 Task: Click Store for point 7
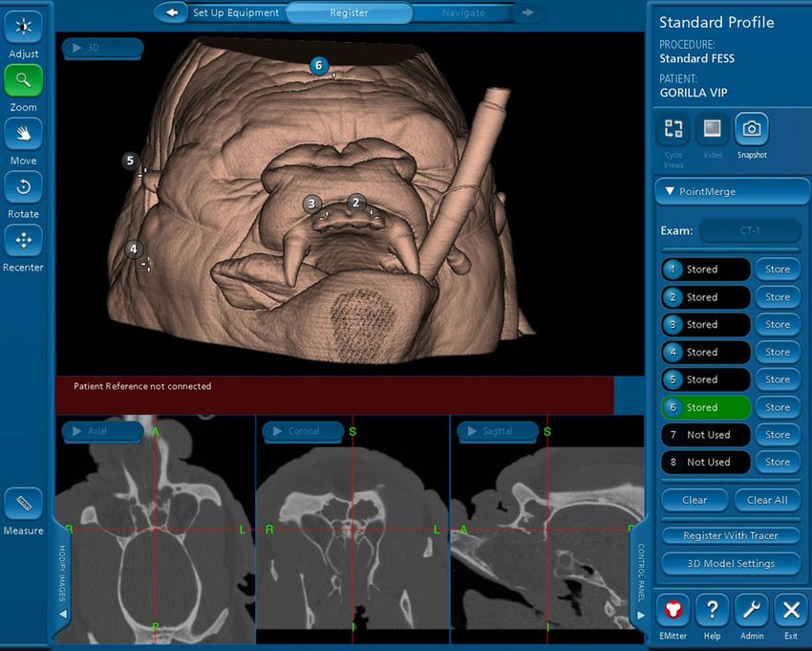778,435
